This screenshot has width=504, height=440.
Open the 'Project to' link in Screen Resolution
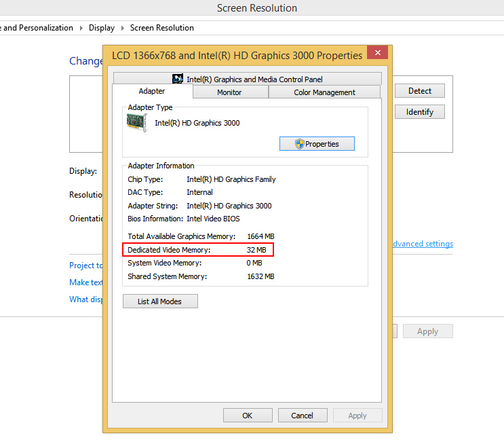coord(86,265)
